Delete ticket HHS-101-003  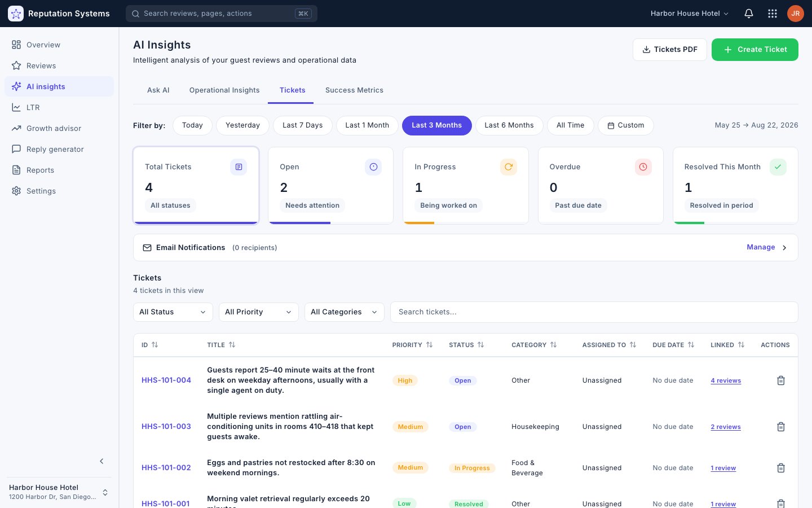coord(781,427)
